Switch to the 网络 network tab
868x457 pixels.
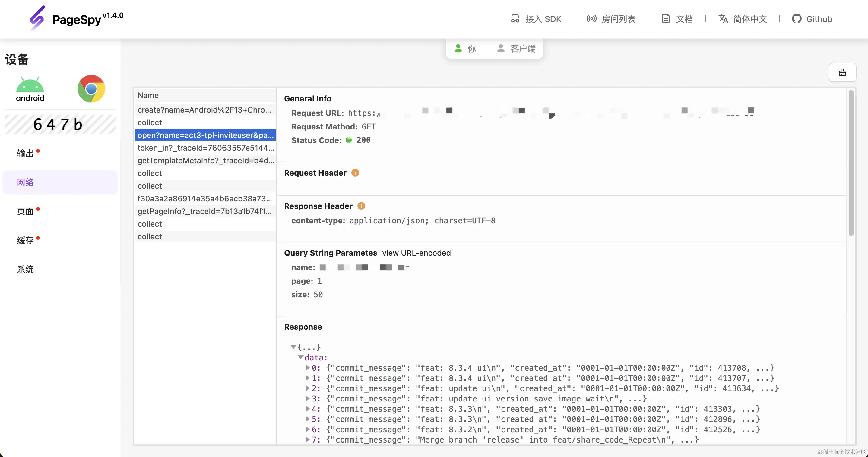[60, 182]
